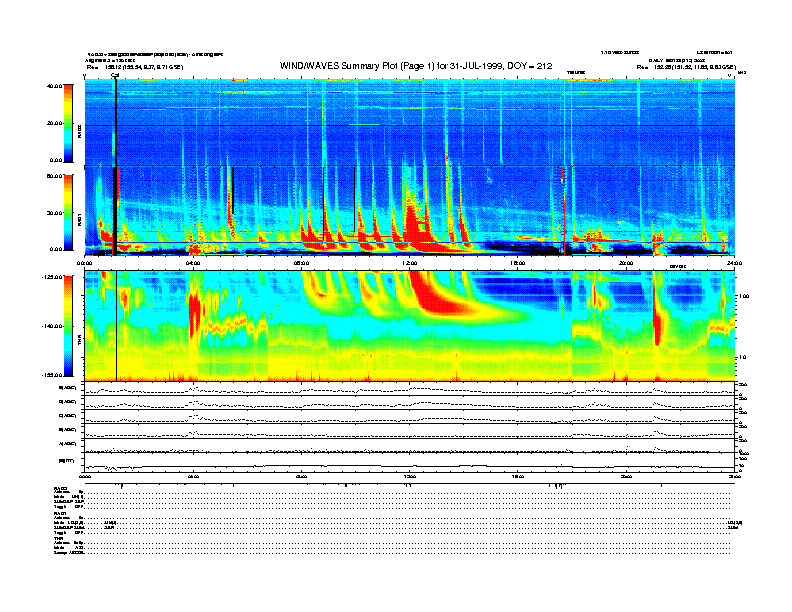Click the 16:00 tick under RAD1 spectrogram

518,263
